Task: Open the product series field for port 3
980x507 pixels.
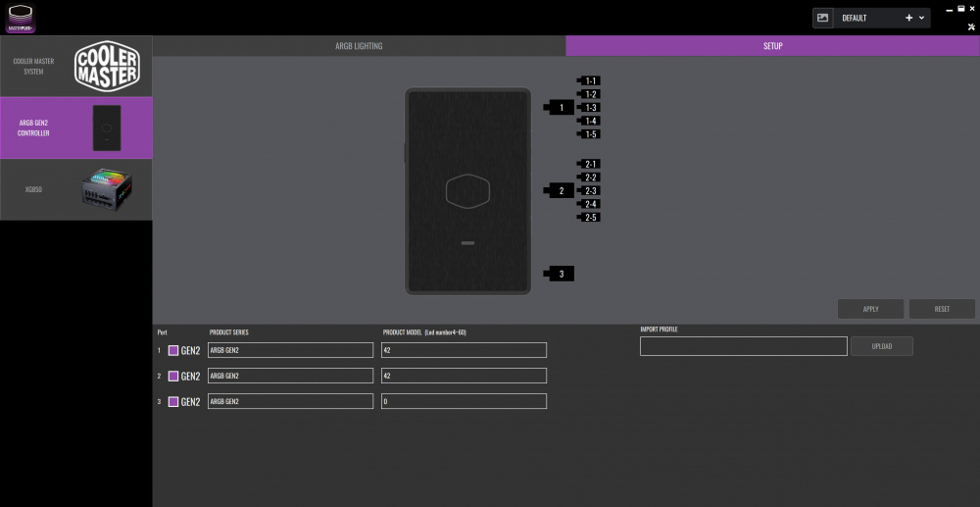Action: tap(291, 401)
